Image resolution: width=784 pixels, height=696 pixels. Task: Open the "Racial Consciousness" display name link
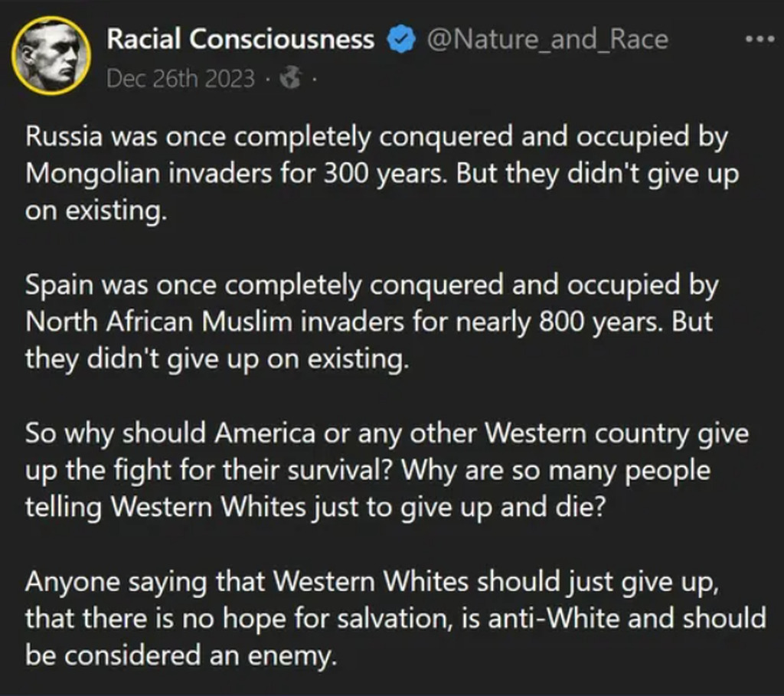240,39
